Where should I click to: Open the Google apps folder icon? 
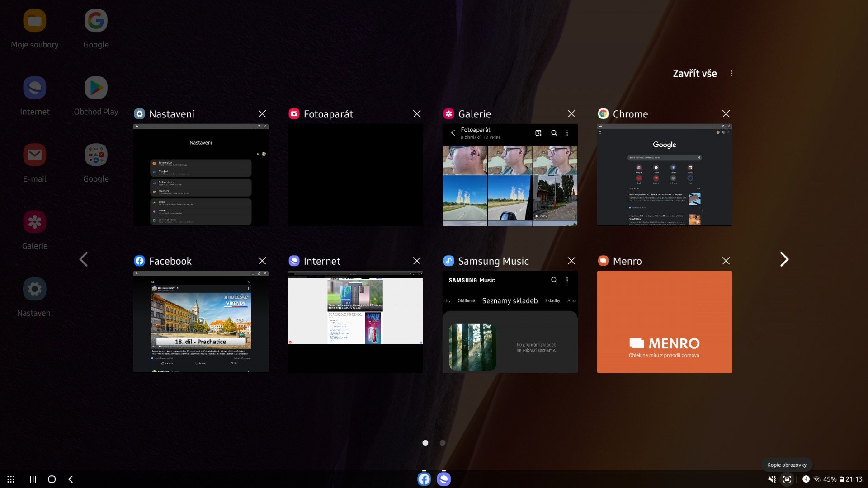point(96,155)
